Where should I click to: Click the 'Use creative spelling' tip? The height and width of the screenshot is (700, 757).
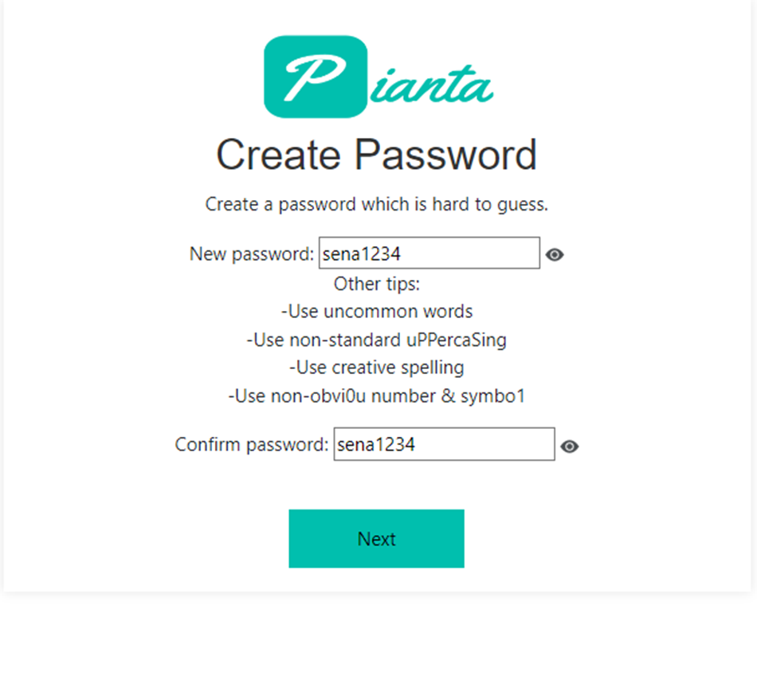click(376, 368)
